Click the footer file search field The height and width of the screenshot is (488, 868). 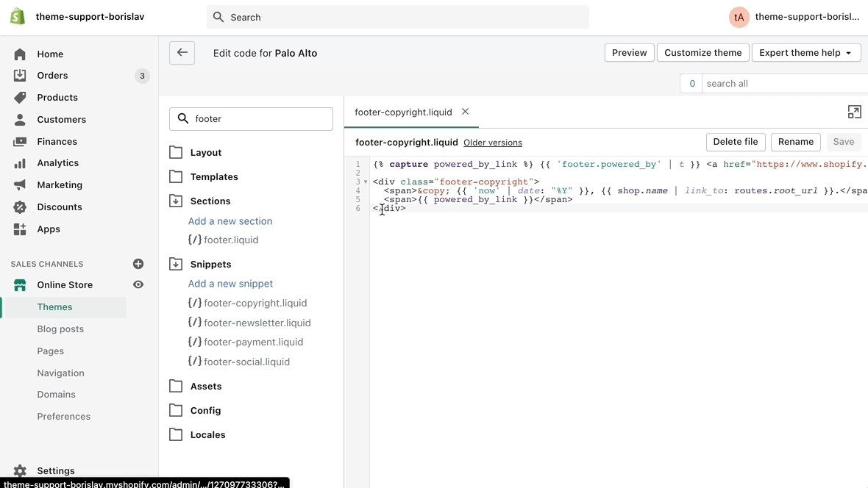tap(257, 119)
